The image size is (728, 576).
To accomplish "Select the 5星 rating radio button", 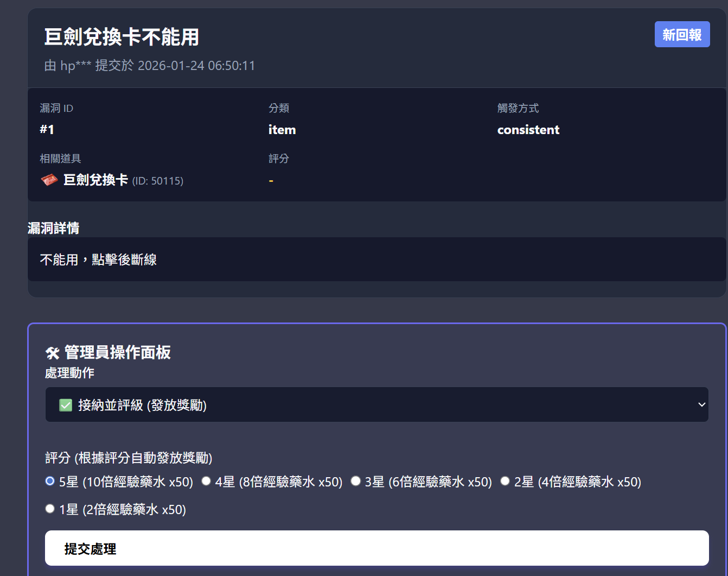I will click(x=50, y=481).
